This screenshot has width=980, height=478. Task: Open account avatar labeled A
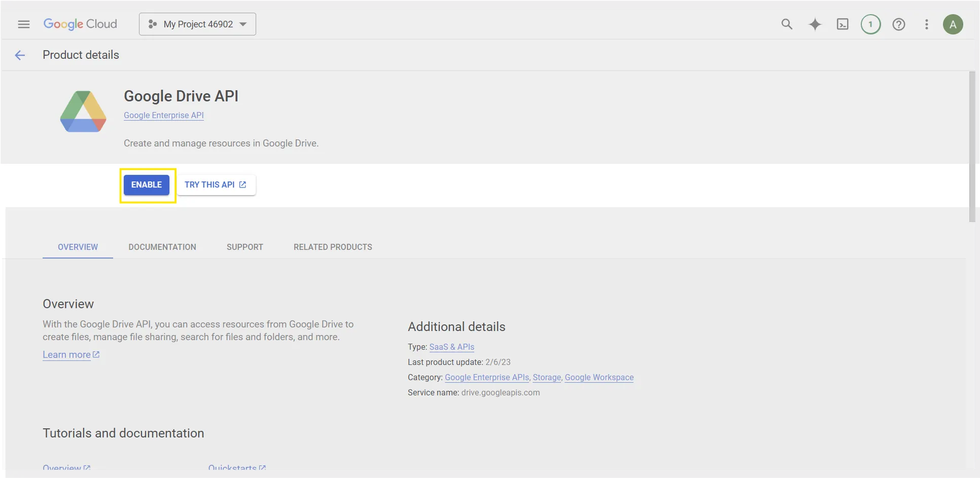[953, 24]
